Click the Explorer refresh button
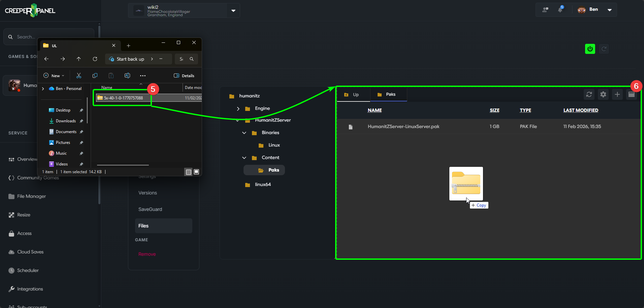This screenshot has height=308, width=644. (x=95, y=59)
